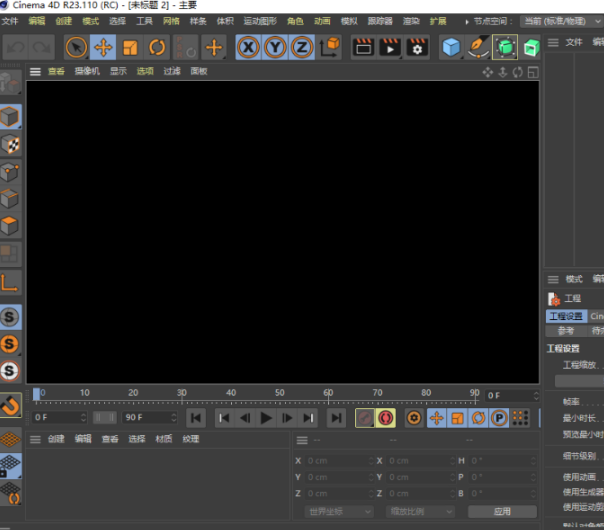Click the preview range slider bar
The width and height of the screenshot is (604, 530).
104,418
